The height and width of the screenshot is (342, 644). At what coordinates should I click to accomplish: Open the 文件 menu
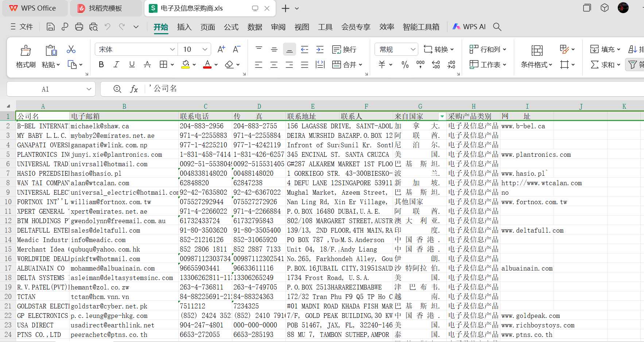(x=22, y=27)
